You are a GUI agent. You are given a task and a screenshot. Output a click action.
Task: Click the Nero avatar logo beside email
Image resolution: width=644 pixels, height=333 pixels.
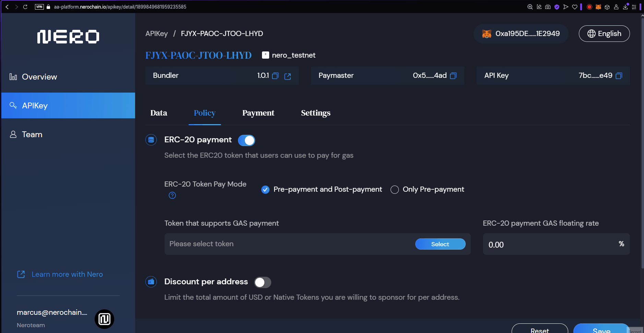(x=104, y=319)
